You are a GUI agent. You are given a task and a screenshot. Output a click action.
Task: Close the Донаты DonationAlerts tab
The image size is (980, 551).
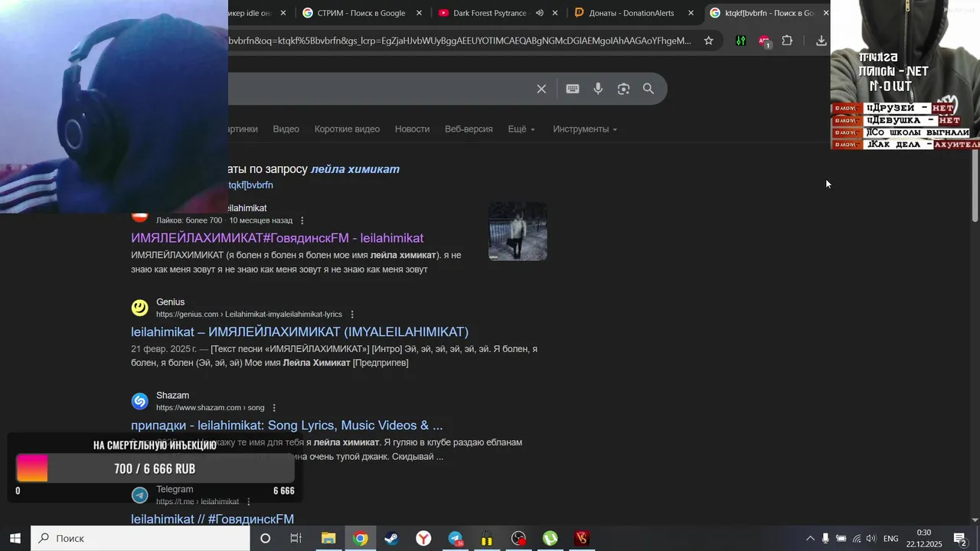(691, 13)
